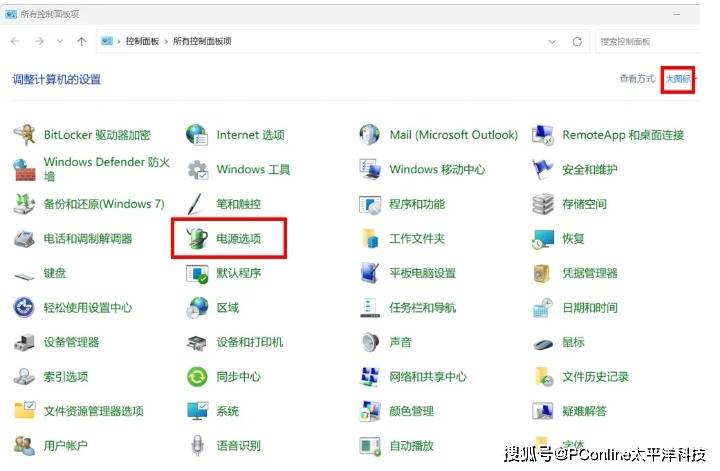Open the Windows 移动中心 icon
The image size is (720, 471).
(x=370, y=169)
